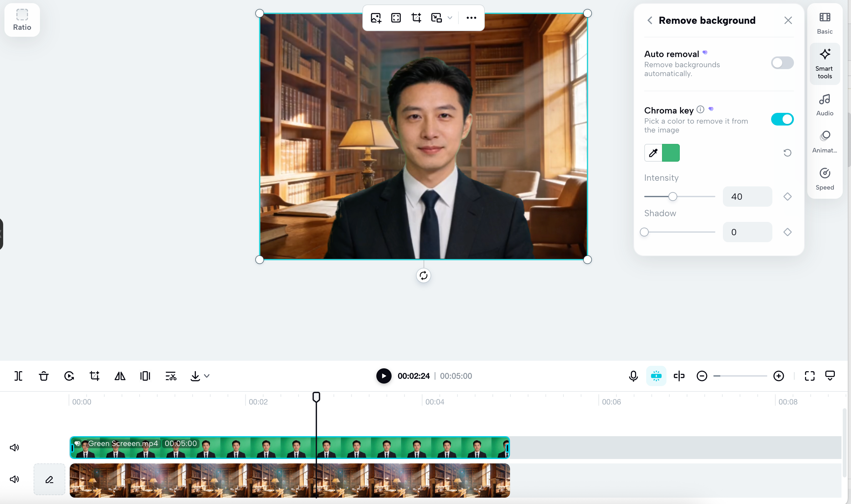Viewport: 851px width, 504px height.
Task: Click the microphone record icon
Action: pos(633,376)
